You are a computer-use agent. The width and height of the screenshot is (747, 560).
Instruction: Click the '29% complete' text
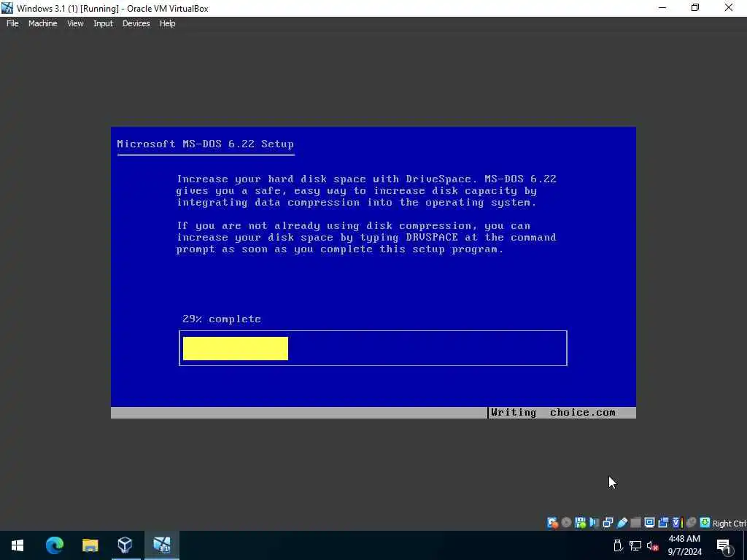tap(222, 319)
